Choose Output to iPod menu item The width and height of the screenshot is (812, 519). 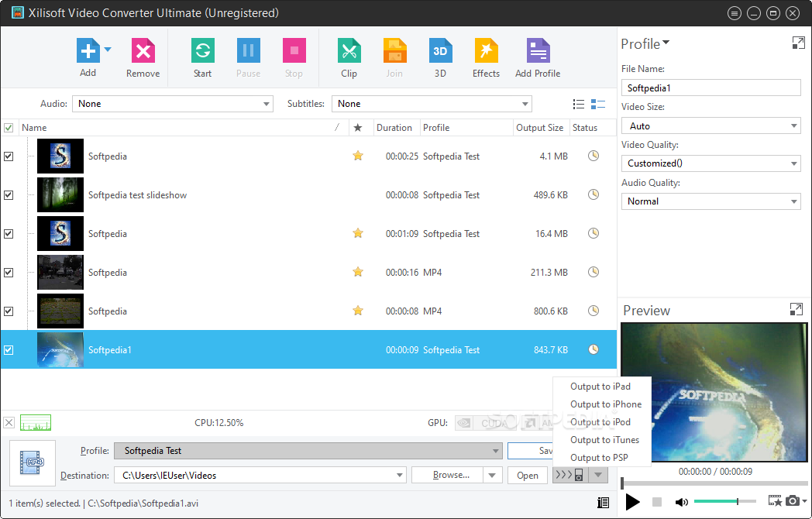pos(600,422)
